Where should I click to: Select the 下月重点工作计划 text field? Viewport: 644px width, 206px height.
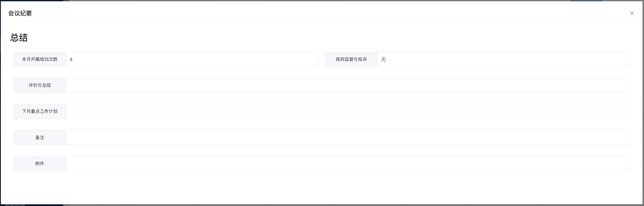point(347,111)
